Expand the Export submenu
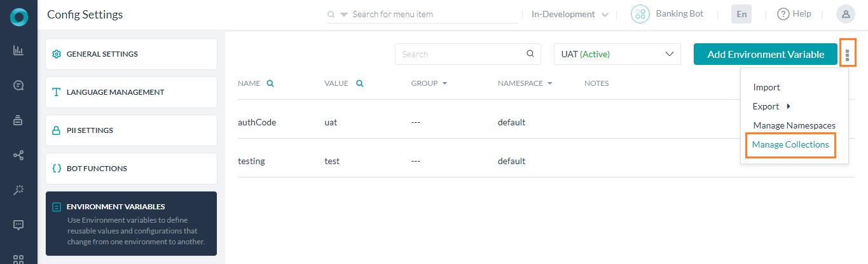868x264 pixels. tap(771, 106)
